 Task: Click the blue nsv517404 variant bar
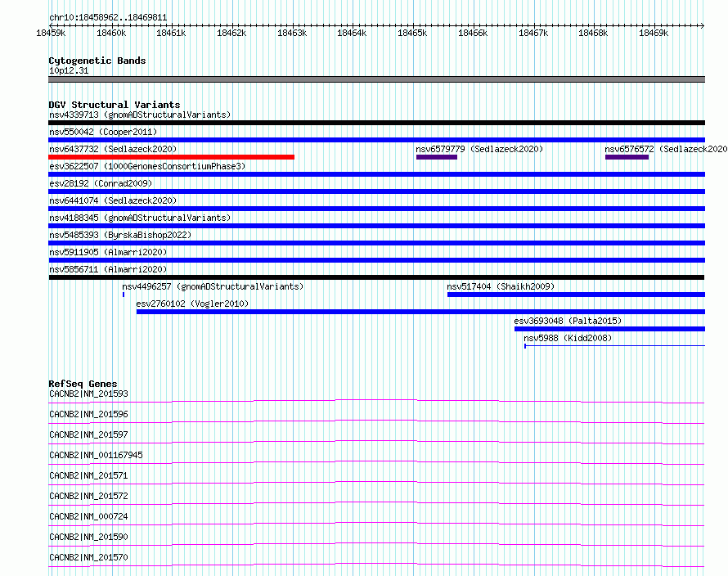point(576,295)
